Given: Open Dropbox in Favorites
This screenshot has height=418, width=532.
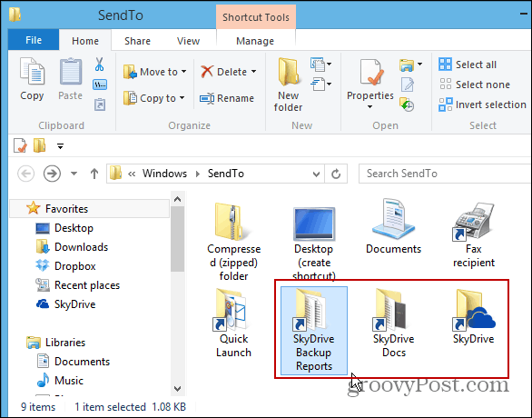Looking at the screenshot, I should tap(65, 266).
